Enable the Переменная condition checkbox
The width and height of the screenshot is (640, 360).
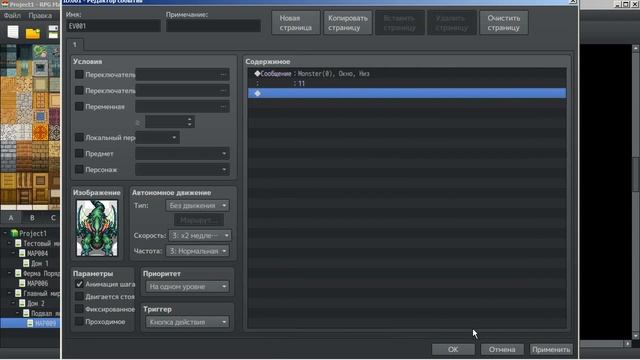tap(79, 106)
